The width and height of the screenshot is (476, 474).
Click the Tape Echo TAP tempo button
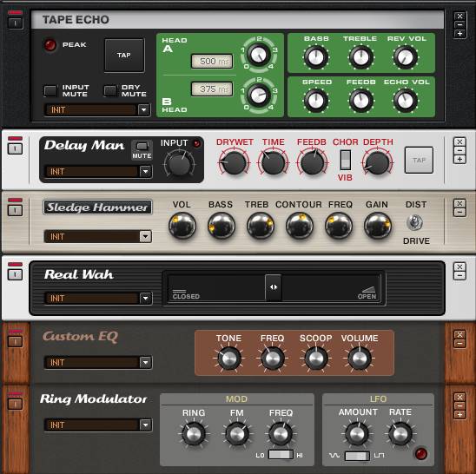[x=124, y=55]
